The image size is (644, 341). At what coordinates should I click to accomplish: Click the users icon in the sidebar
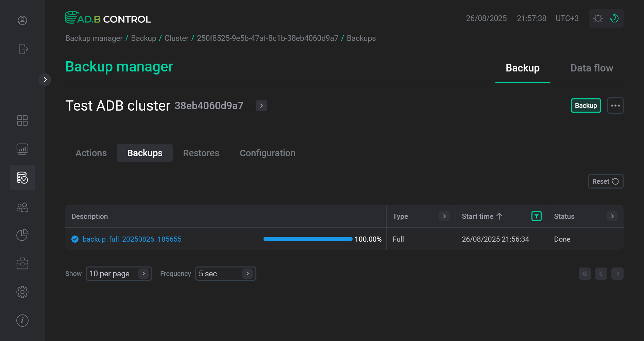[x=22, y=207]
